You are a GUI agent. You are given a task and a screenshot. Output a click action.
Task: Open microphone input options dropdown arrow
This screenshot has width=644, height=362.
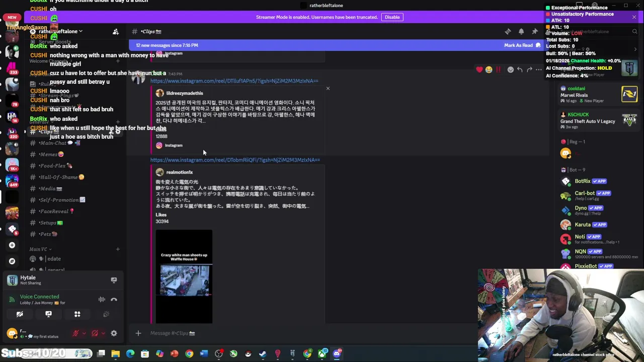pos(84,333)
